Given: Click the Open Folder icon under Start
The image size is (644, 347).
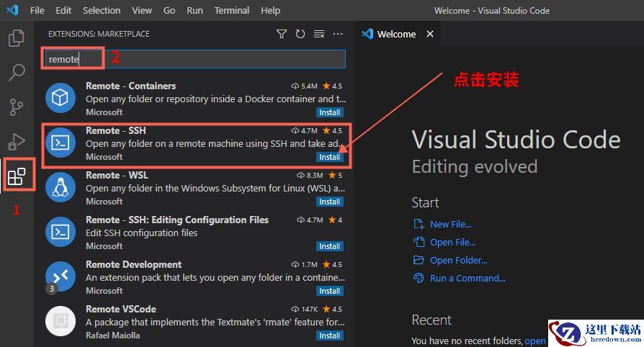Looking at the screenshot, I should click(419, 260).
